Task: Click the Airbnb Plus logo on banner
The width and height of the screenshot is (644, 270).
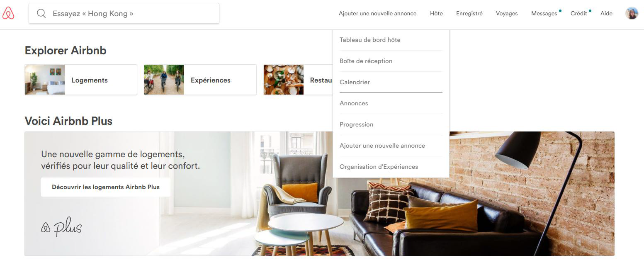Action: point(61,227)
